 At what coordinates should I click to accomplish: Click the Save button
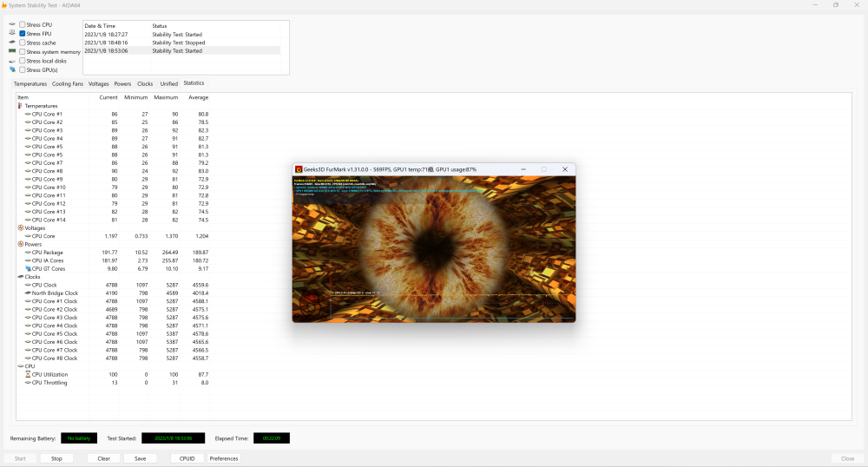[x=140, y=458]
